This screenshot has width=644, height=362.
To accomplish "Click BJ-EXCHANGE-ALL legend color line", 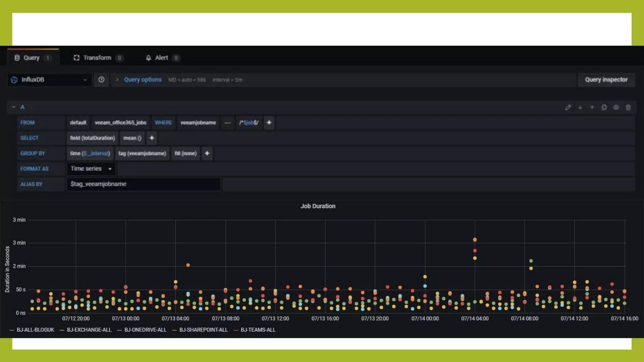I will [x=62, y=330].
